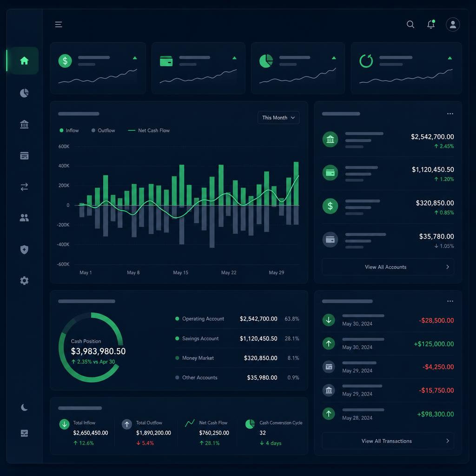The height and width of the screenshot is (476, 476).
Task: Click the card icon of the -$4,250.00 transaction
Action: 329,367
